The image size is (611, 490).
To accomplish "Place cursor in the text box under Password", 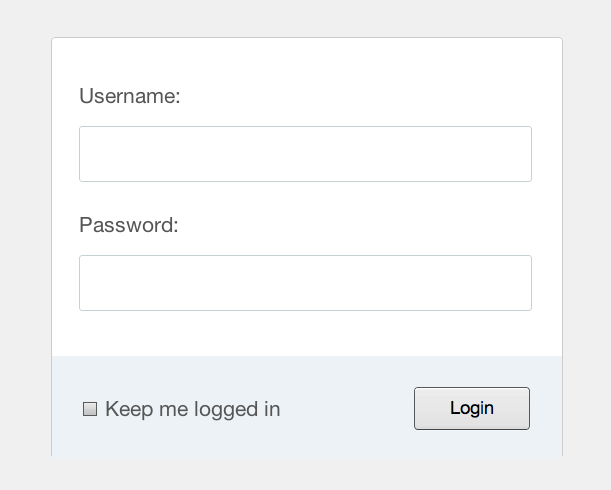I will click(305, 283).
